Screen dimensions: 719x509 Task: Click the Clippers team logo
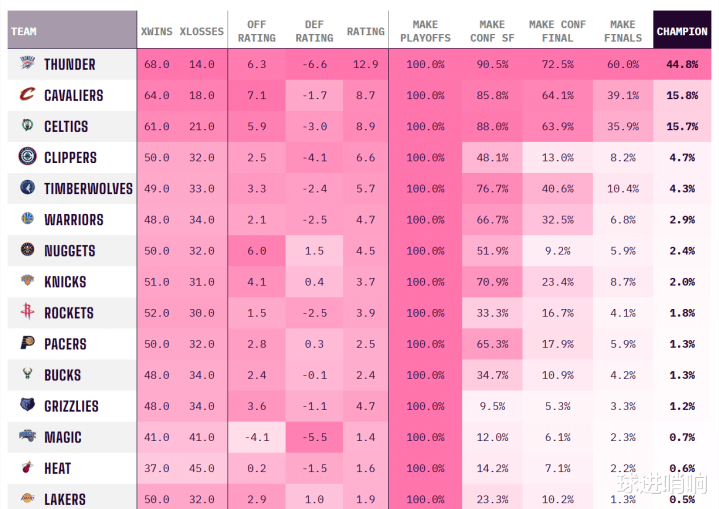(28, 156)
